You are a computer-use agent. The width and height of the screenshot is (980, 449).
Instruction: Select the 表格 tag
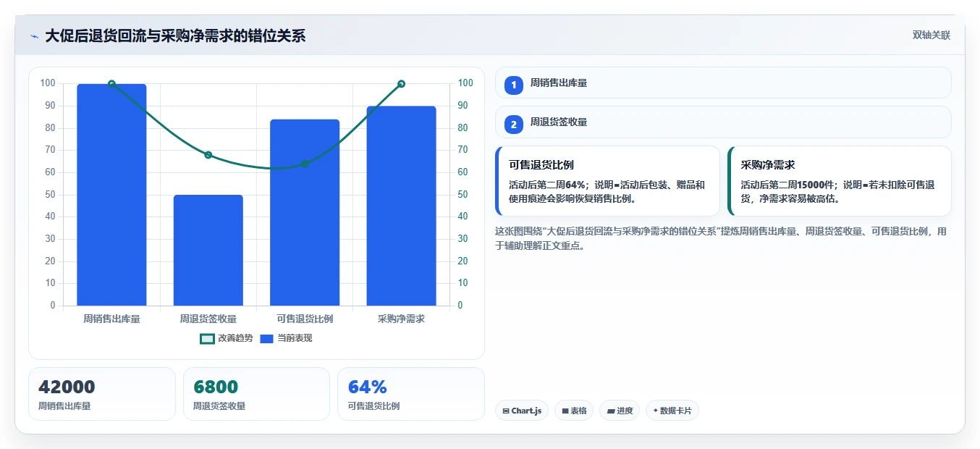tap(574, 411)
